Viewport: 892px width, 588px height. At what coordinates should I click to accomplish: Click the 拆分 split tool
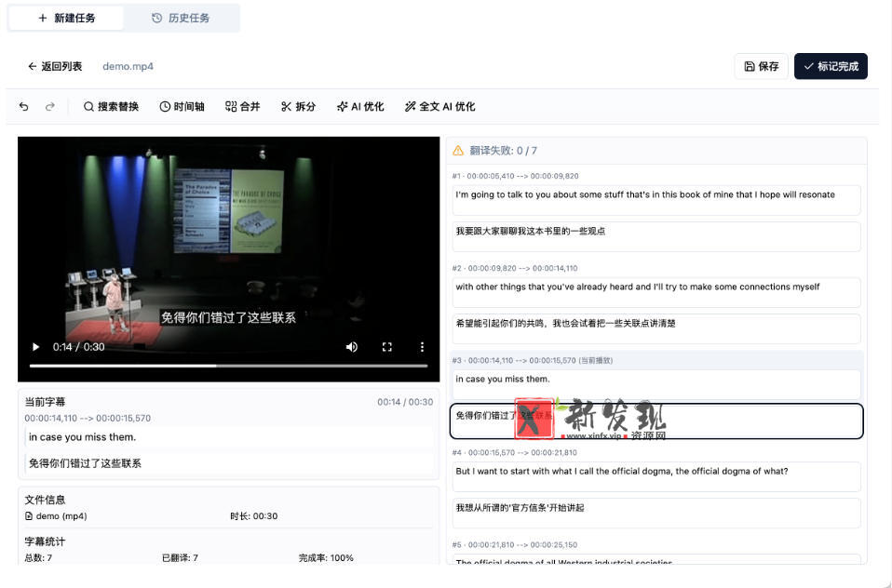[x=298, y=106]
